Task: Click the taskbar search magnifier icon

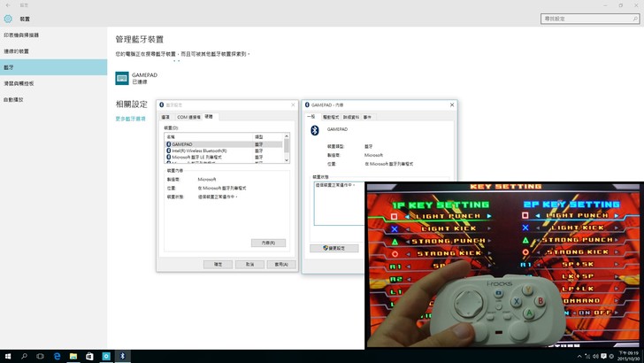Action: [24, 356]
